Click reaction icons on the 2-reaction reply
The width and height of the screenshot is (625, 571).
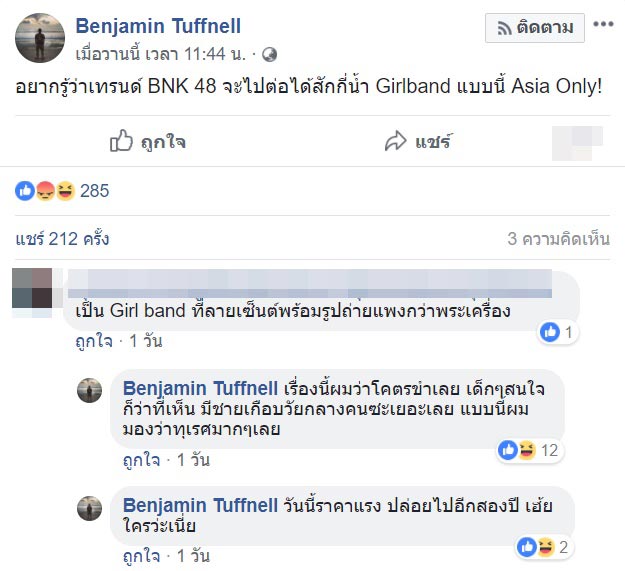[536, 547]
